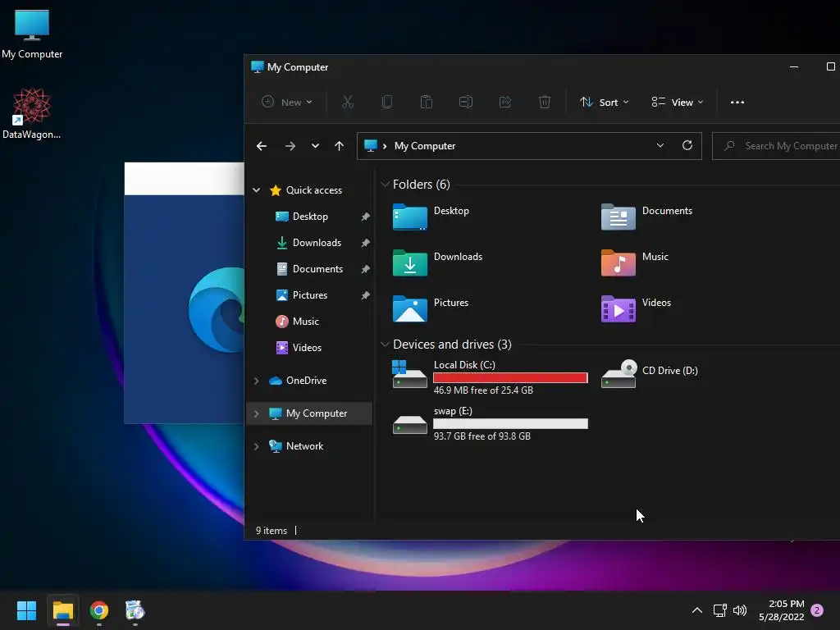Image resolution: width=840 pixels, height=630 pixels.
Task: Click the Rename icon in toolbar
Action: (466, 102)
